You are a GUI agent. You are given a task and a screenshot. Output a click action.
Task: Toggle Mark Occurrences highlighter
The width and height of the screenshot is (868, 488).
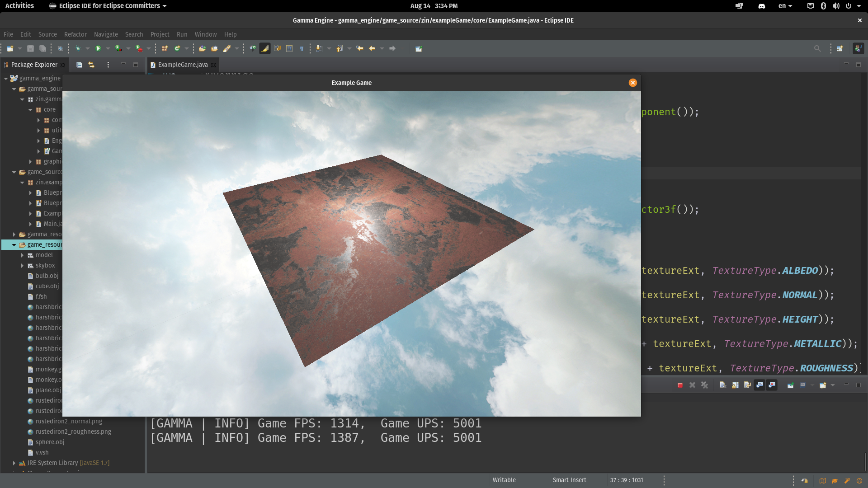pos(265,49)
